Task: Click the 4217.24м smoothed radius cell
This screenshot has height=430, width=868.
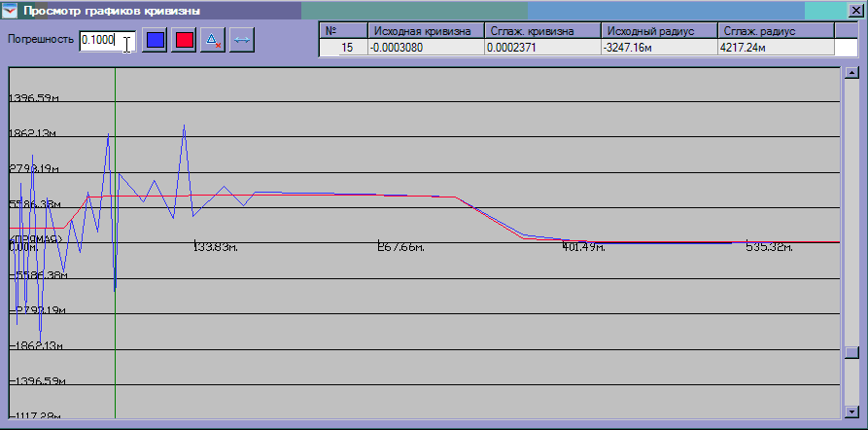Action: click(775, 47)
